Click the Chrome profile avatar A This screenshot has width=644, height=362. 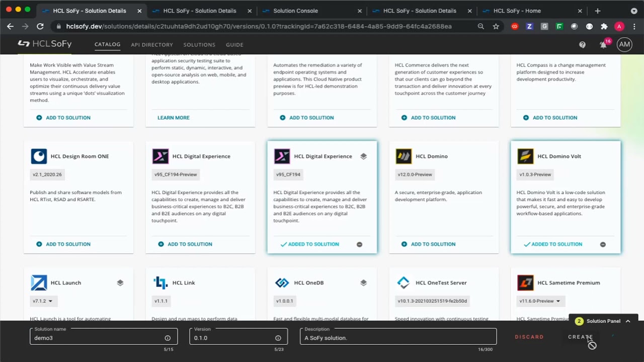pos(619,26)
